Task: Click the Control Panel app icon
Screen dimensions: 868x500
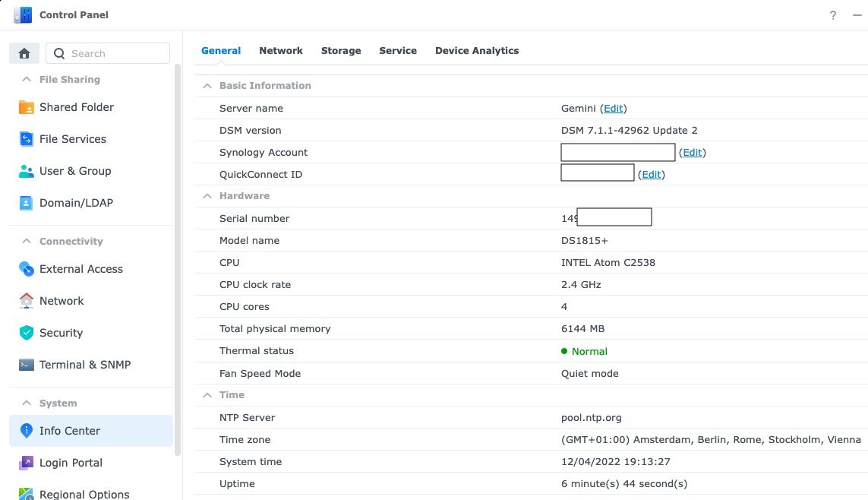Action: pos(23,15)
